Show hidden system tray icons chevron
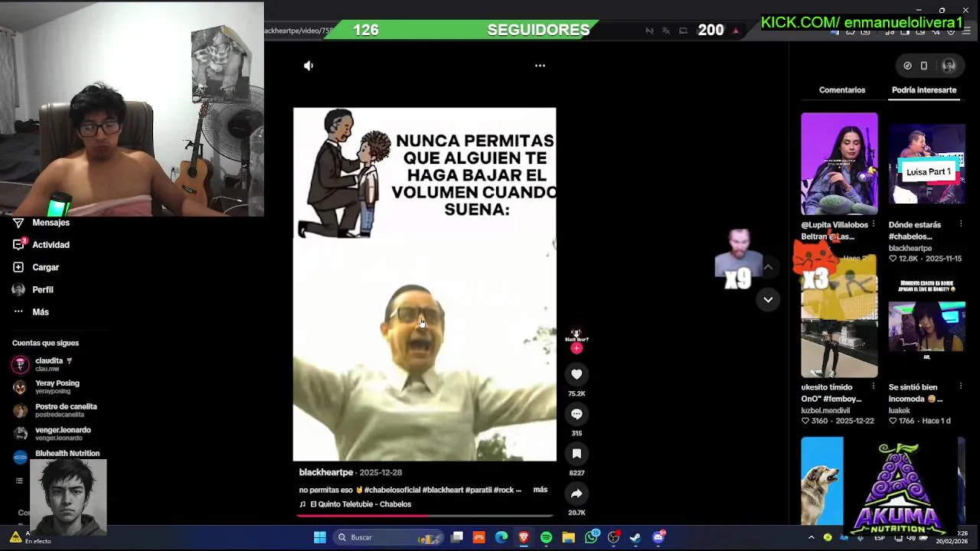The image size is (980, 551). [812, 537]
